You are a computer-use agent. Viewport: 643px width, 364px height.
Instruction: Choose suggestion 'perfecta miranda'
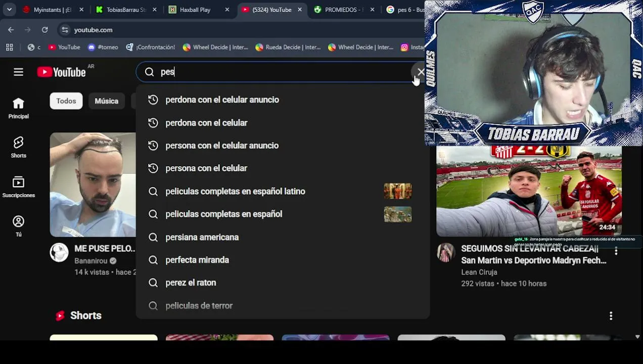click(x=283, y=260)
